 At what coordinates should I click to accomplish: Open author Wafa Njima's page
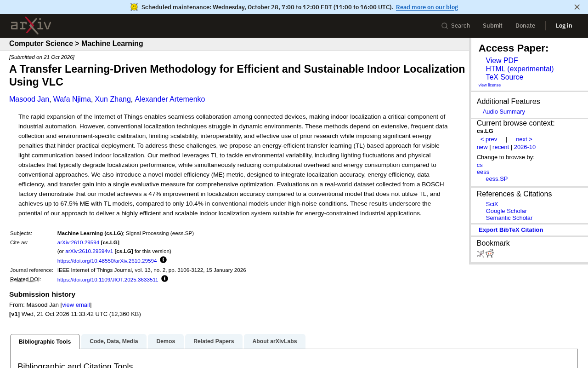(x=72, y=99)
